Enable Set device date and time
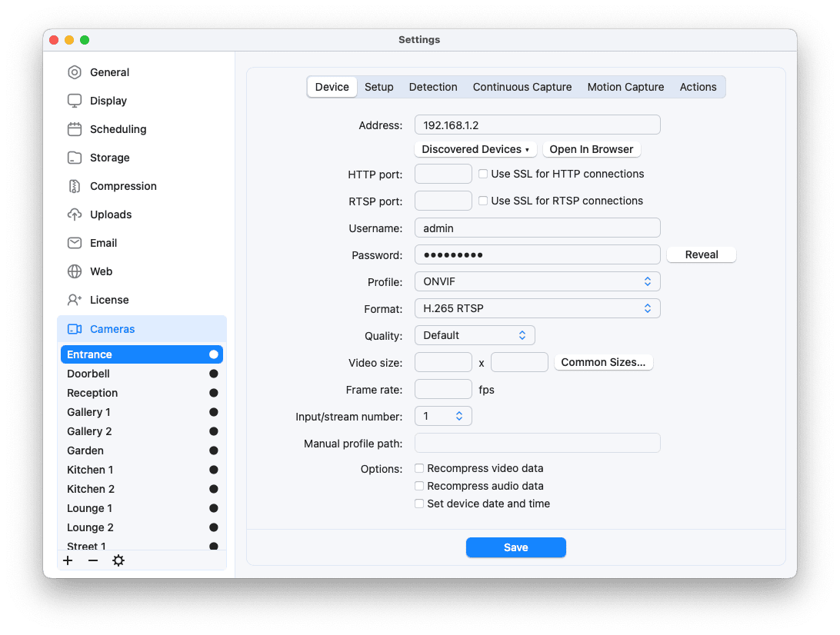 pyautogui.click(x=419, y=503)
